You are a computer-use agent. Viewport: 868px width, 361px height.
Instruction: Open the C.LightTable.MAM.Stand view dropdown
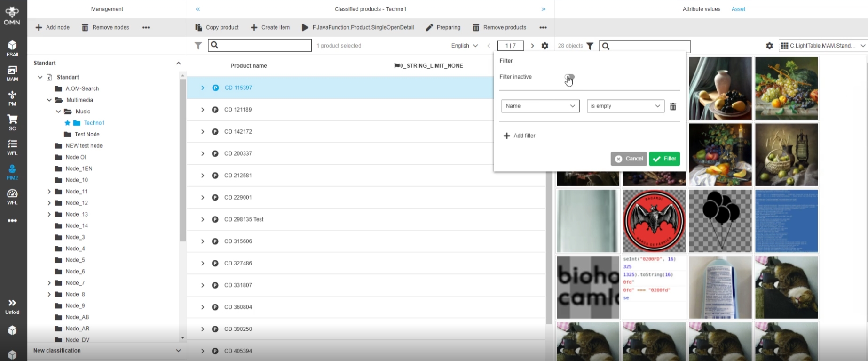823,46
